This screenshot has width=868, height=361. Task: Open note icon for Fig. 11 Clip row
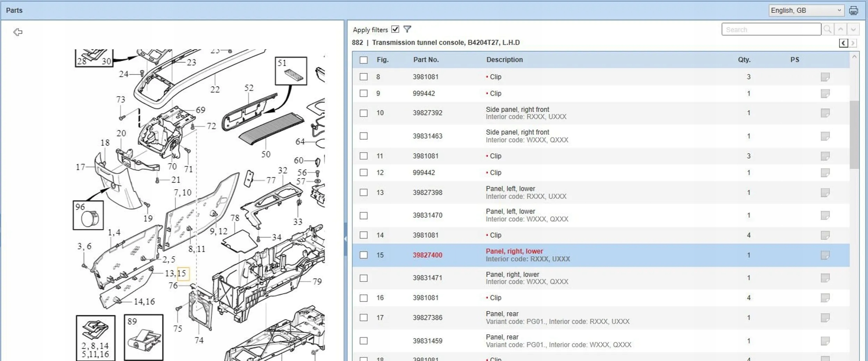click(825, 156)
